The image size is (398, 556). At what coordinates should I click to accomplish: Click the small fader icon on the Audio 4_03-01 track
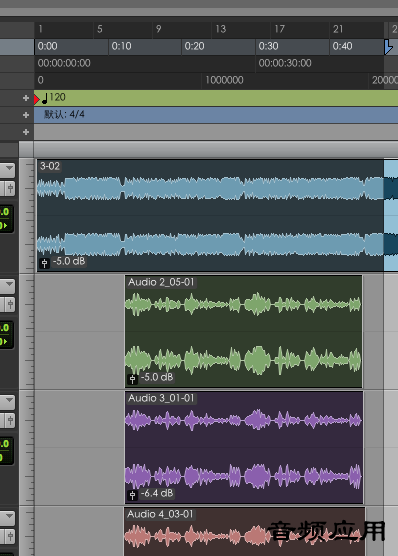[10, 536]
